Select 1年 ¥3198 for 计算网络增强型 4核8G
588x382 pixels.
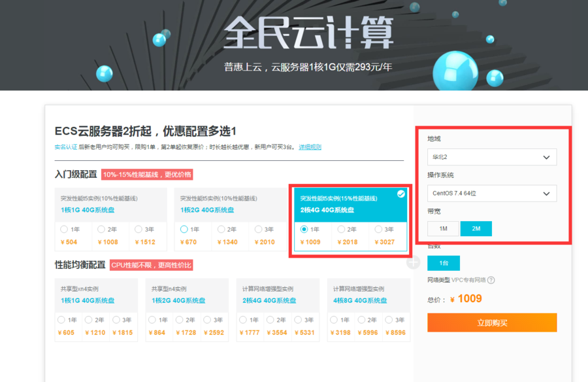click(334, 320)
